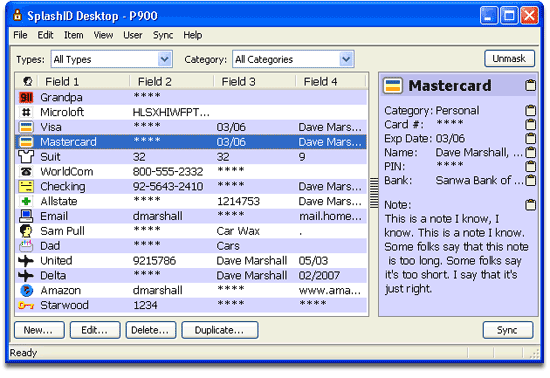Sort by the Field 3 column header
The width and height of the screenshot is (550, 378).
click(x=254, y=81)
